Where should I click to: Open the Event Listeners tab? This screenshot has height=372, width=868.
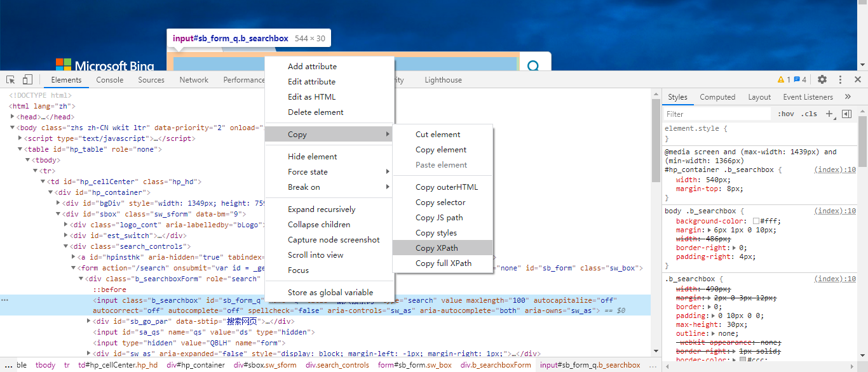point(808,97)
